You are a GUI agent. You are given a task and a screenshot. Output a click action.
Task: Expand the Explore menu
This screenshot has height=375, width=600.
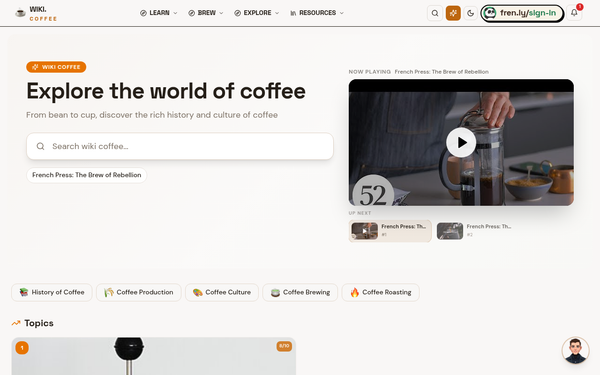tap(256, 13)
